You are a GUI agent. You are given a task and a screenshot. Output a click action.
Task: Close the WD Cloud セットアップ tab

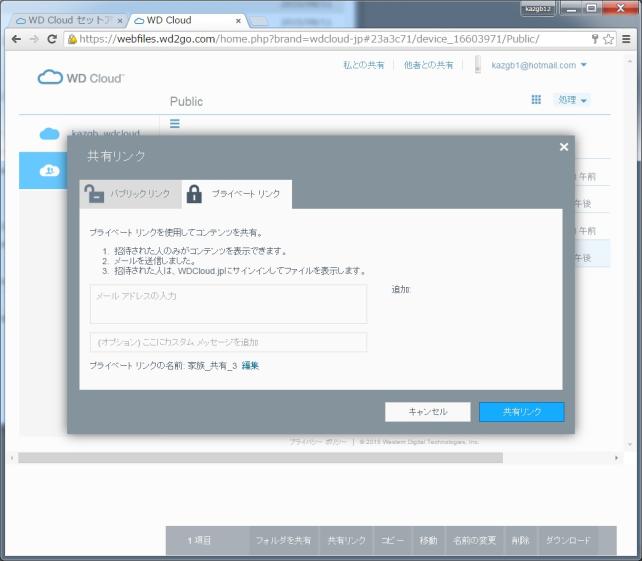[x=120, y=20]
